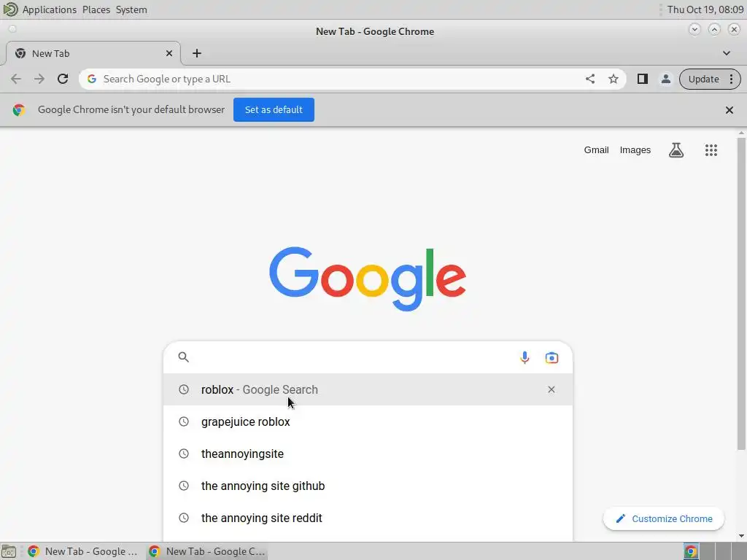Select the theannoyingsite suggestion
Screen dimensions: 747x560
tap(368, 454)
